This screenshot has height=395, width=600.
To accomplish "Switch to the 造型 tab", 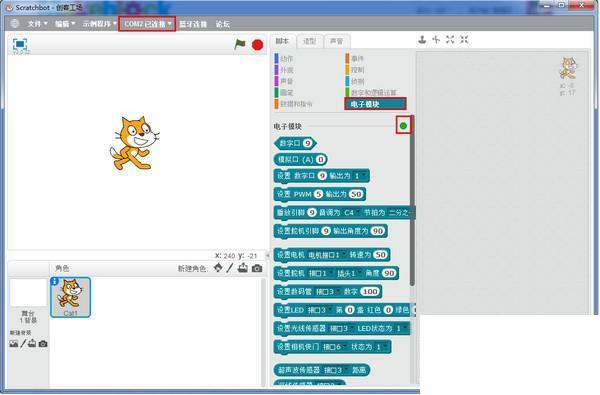I will (309, 41).
